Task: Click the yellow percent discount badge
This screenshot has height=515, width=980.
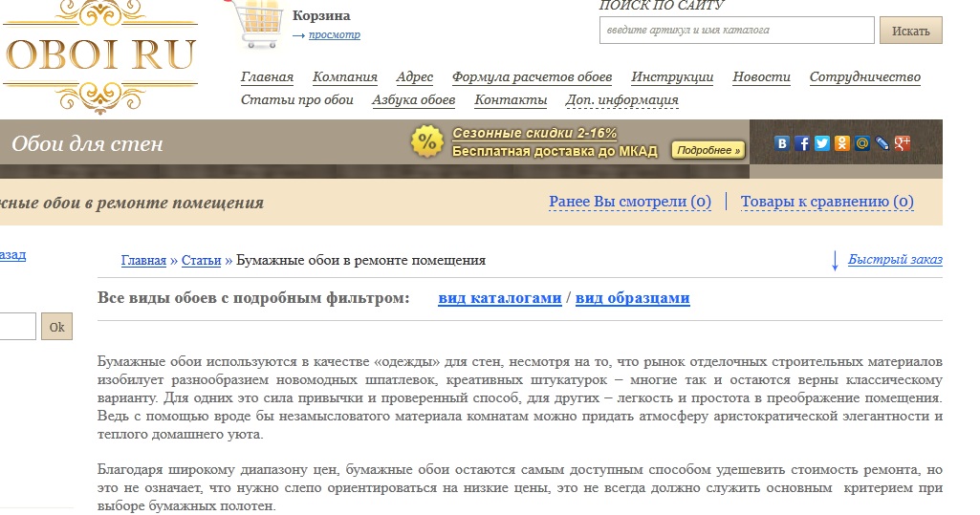Action: 426,141
